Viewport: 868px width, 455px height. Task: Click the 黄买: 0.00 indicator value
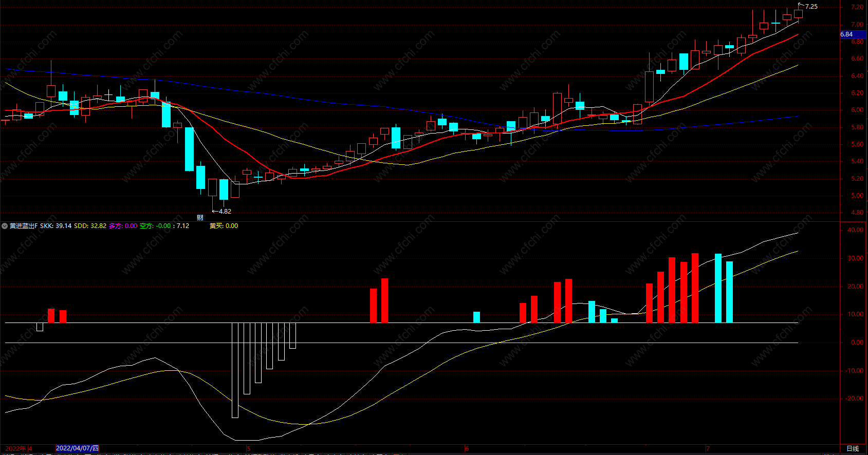coord(224,226)
